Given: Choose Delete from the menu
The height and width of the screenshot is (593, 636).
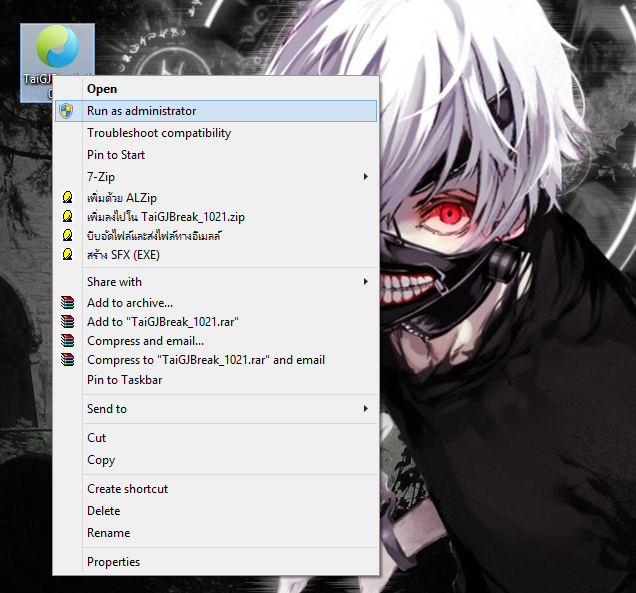Looking at the screenshot, I should pyautogui.click(x=216, y=511).
